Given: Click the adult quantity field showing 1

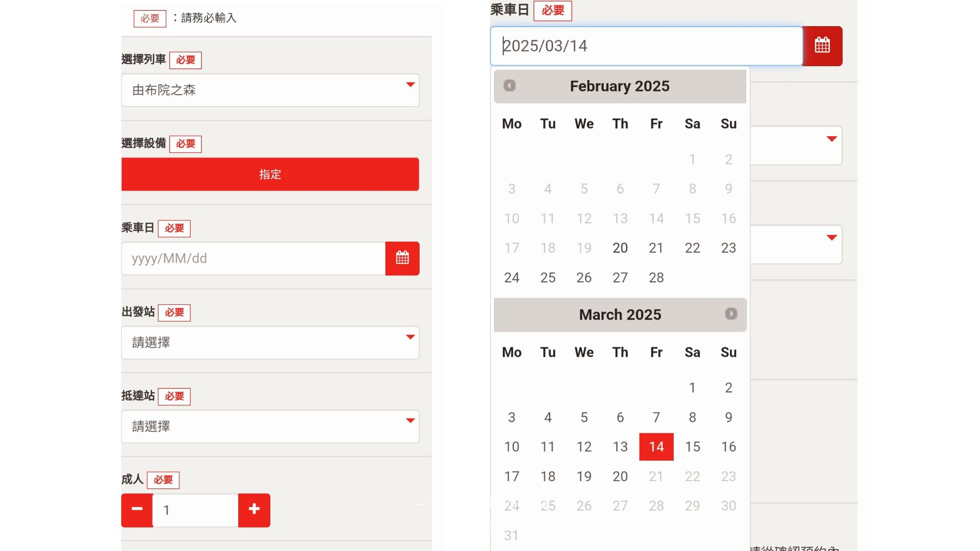Looking at the screenshot, I should tap(195, 510).
